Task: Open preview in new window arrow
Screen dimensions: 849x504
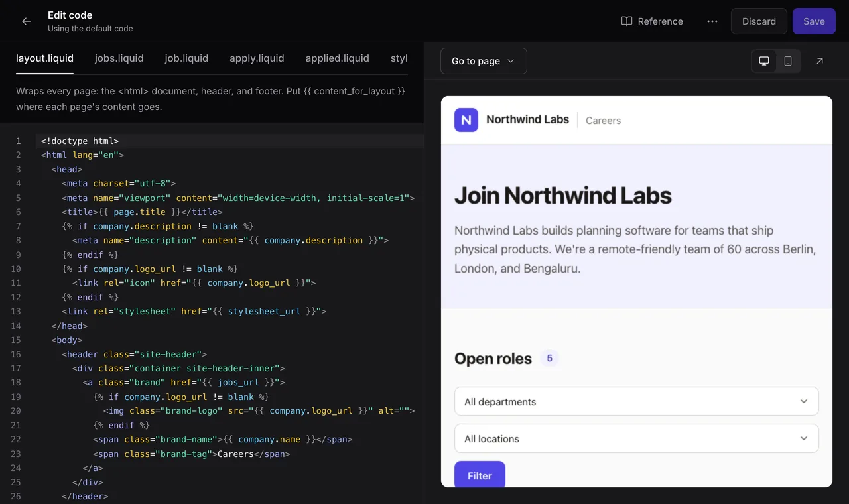Action: (x=820, y=61)
